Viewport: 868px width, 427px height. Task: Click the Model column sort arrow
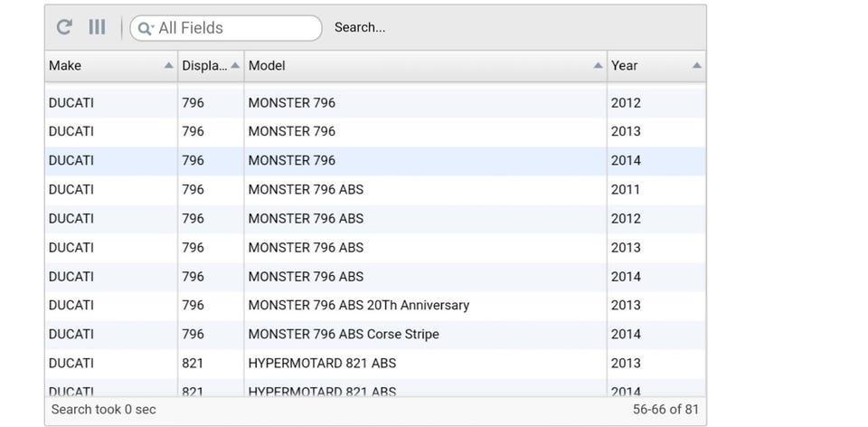598,66
